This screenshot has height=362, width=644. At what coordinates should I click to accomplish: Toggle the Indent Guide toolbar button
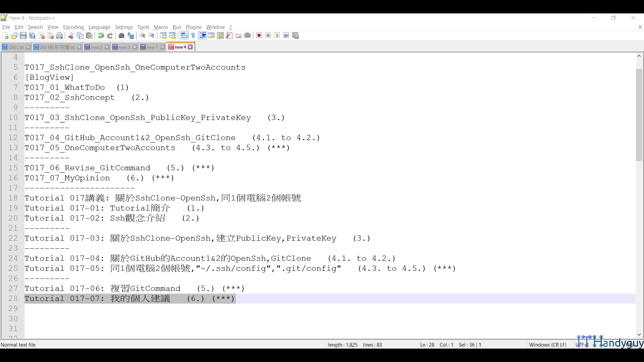click(202, 36)
